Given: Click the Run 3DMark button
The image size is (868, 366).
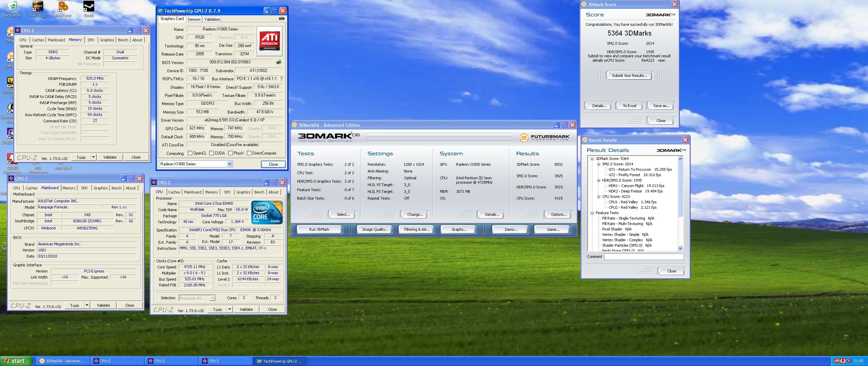Looking at the screenshot, I should [319, 229].
